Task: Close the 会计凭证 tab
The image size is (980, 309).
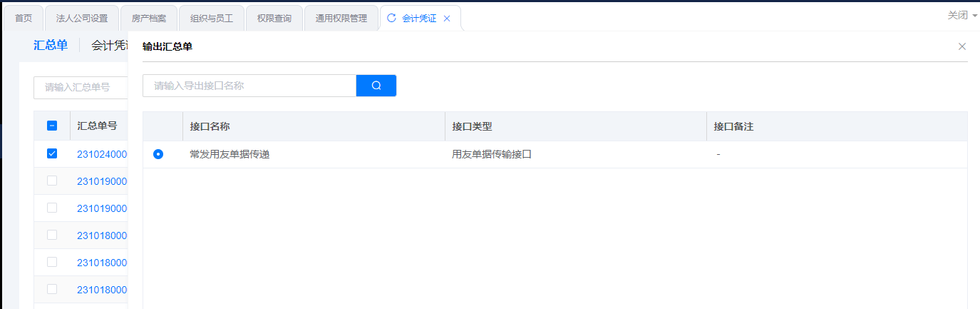Action: pos(447,19)
